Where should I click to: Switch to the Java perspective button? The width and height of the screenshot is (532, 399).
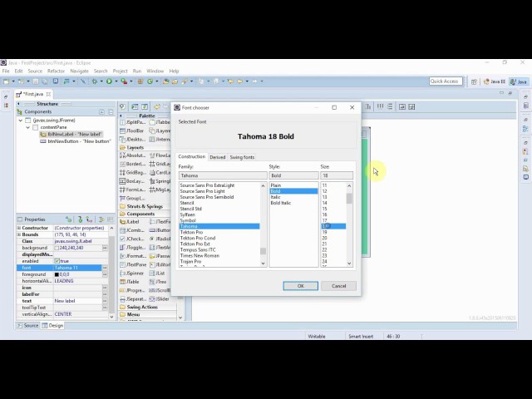(519, 81)
